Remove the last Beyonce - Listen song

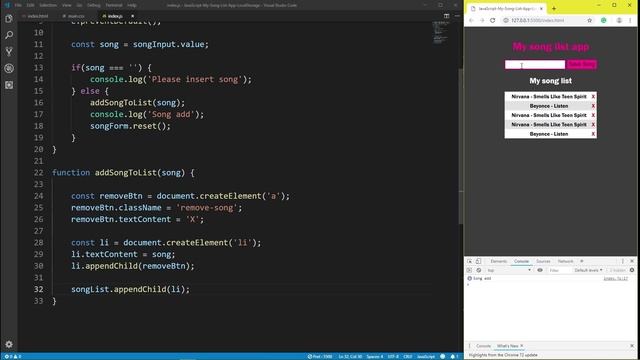point(593,134)
